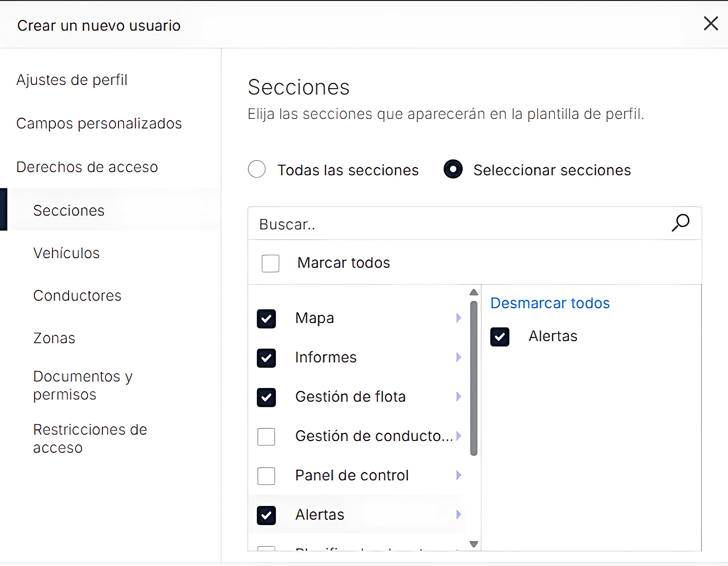Enable the Panel de control checkbox

(266, 476)
